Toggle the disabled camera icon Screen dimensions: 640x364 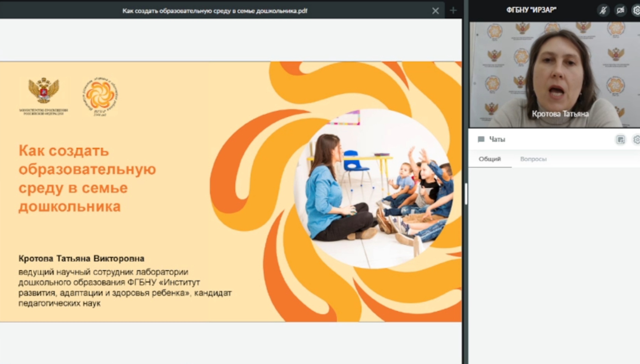pyautogui.click(x=620, y=10)
